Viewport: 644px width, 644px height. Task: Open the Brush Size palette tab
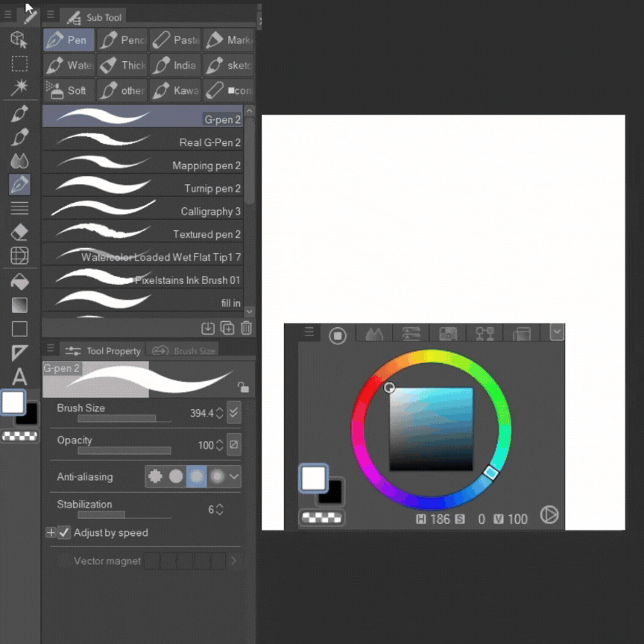click(183, 351)
